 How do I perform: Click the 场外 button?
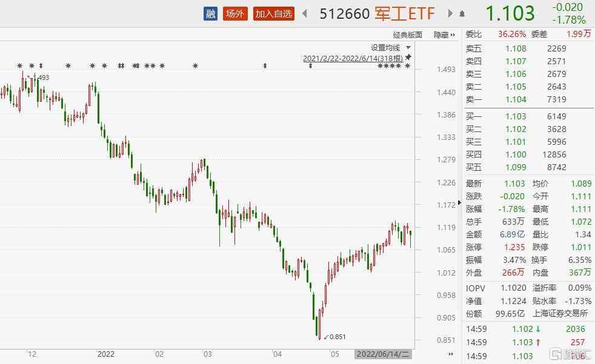234,13
